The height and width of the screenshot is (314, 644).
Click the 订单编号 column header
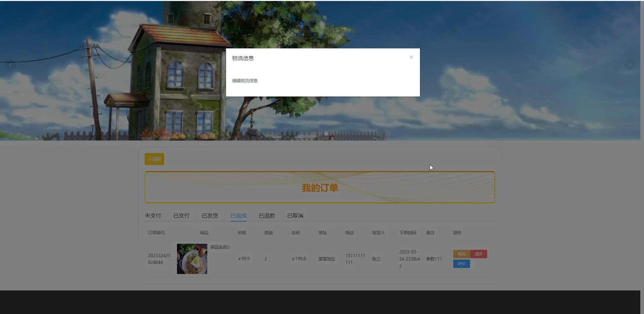click(x=156, y=233)
